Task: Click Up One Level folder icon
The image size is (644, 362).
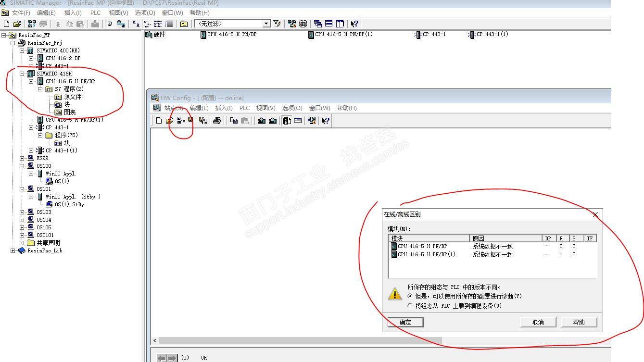Action: click(184, 24)
